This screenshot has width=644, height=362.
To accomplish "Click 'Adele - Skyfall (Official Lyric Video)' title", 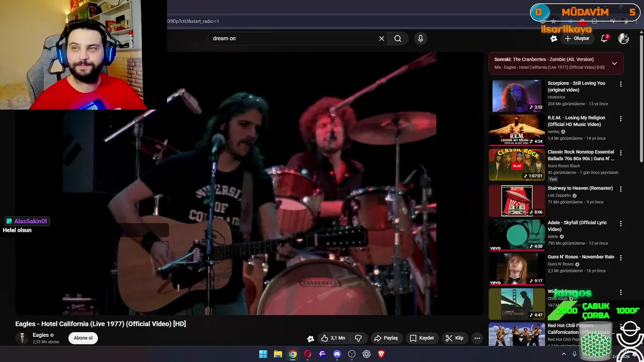I will point(578,226).
